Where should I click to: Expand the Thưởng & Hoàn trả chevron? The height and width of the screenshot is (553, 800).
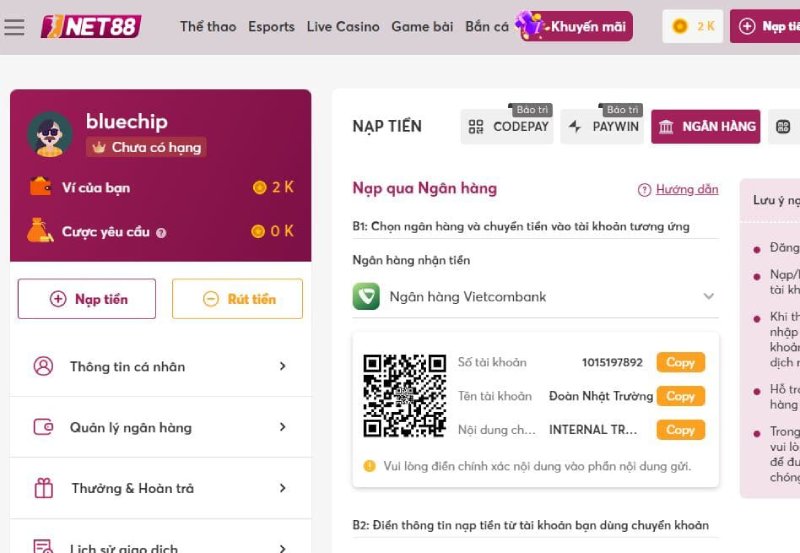[283, 488]
